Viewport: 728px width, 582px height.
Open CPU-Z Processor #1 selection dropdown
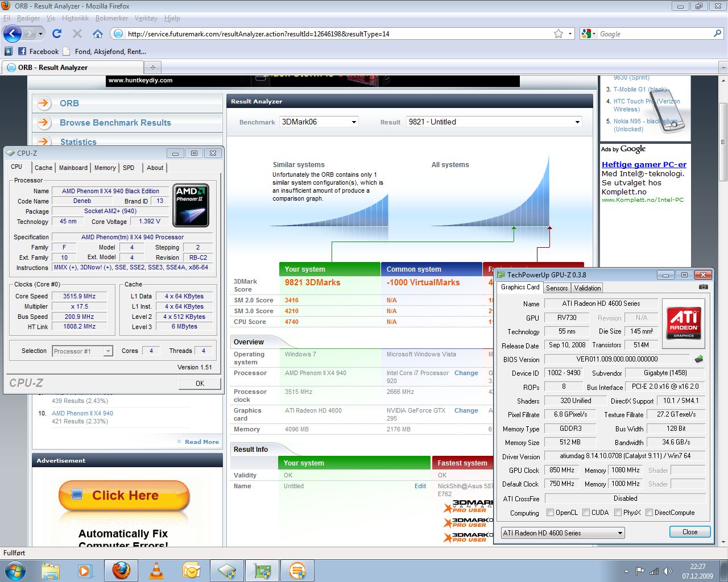pos(82,351)
